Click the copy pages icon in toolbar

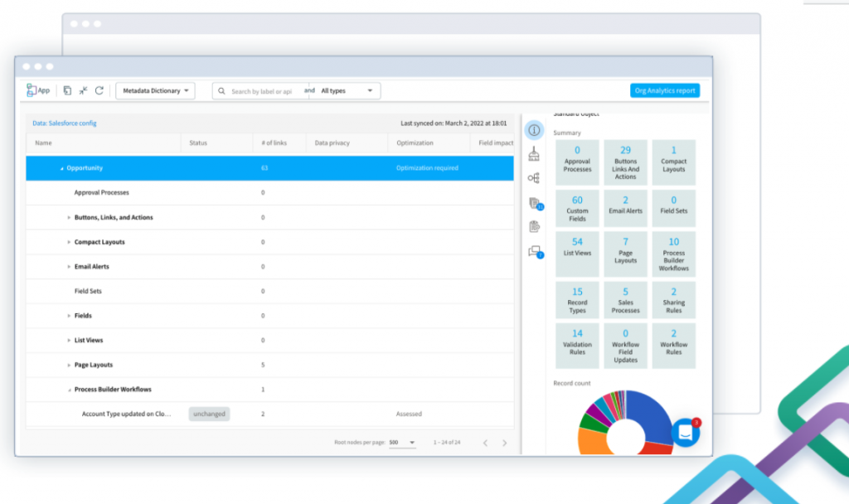click(67, 90)
